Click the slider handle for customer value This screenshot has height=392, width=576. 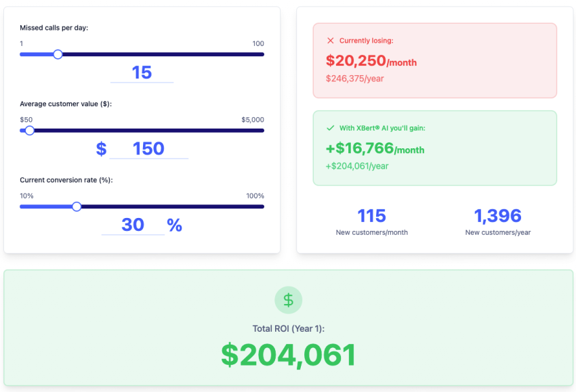point(29,130)
